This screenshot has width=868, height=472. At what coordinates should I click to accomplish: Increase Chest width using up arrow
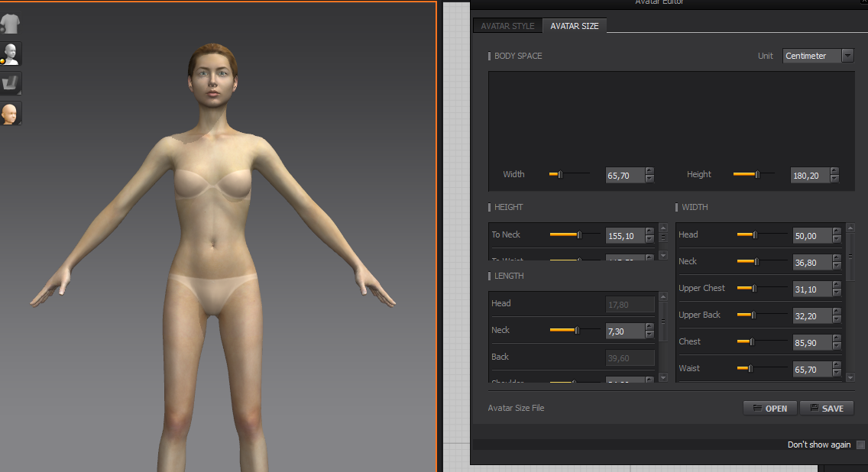pyautogui.click(x=837, y=338)
